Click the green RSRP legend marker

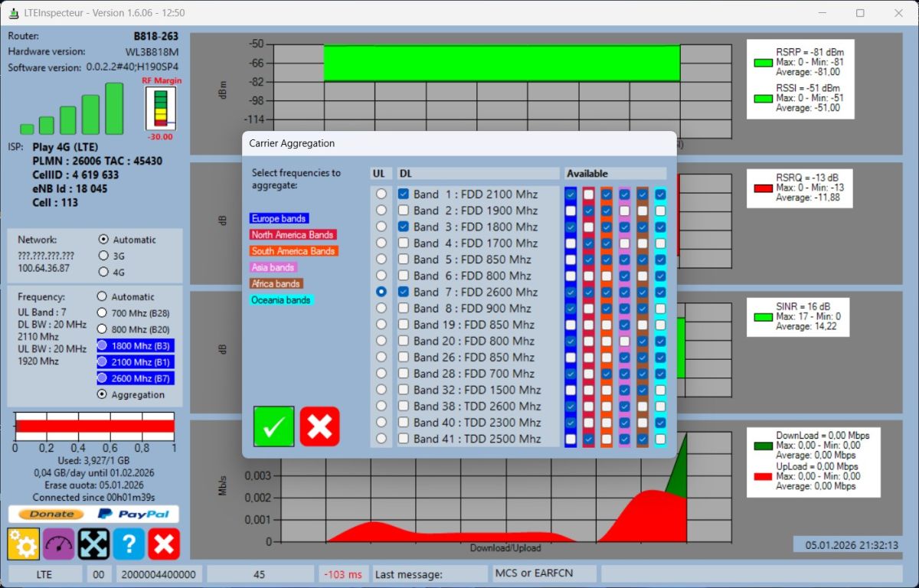763,64
